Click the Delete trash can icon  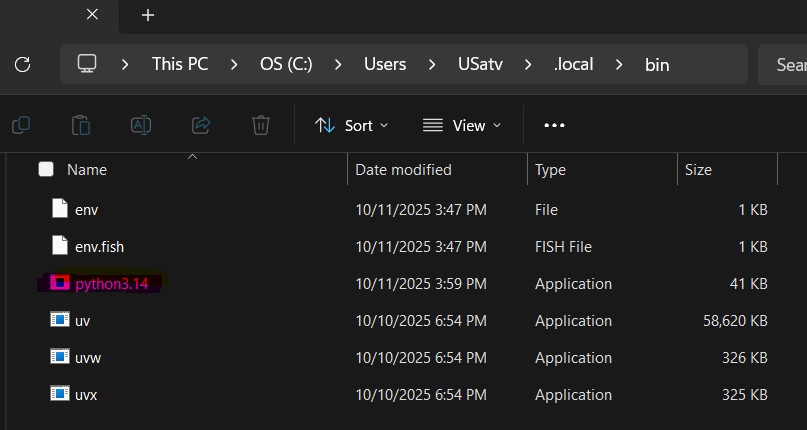[260, 125]
